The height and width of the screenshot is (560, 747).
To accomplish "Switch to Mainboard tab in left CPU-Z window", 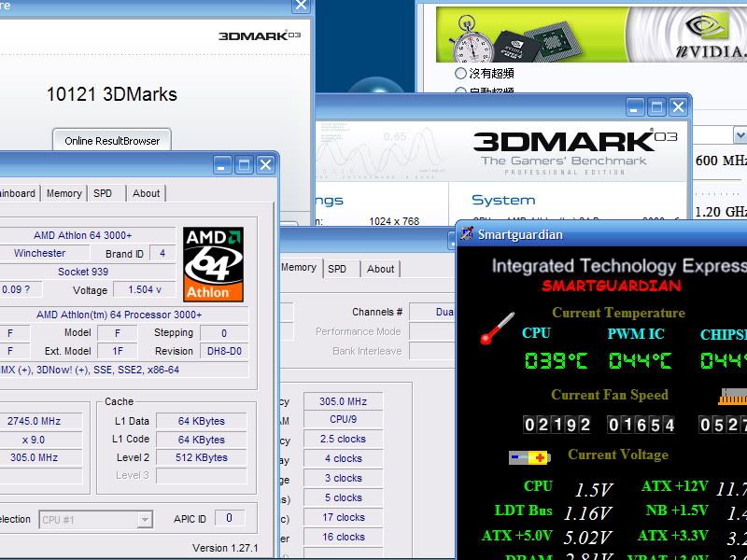I will coord(18,193).
